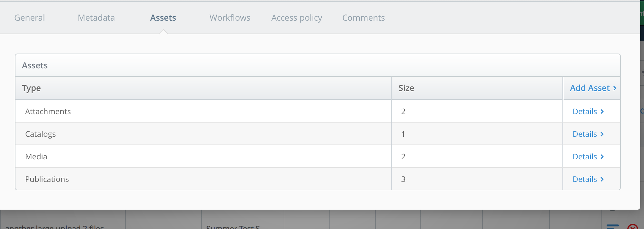Click the chevron arrow in the Media row
This screenshot has height=229, width=644.
tap(602, 157)
